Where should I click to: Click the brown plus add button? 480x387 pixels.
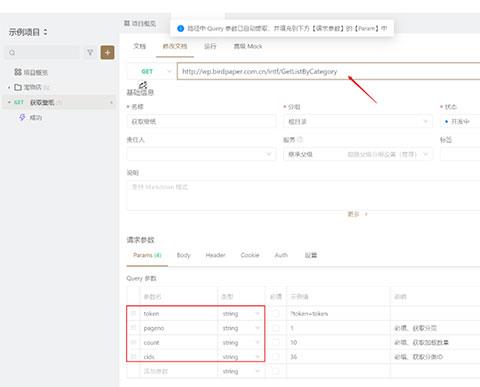click(x=107, y=52)
